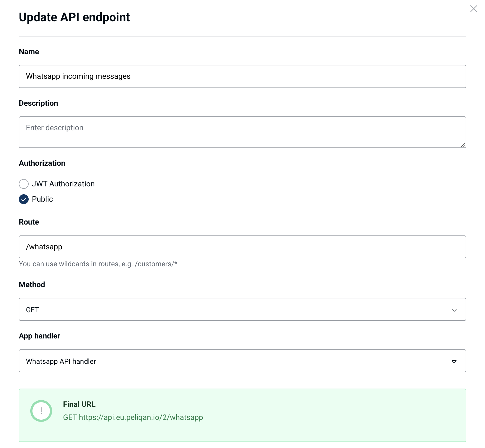Open the App handler dropdown
This screenshot has width=485, height=448.
[242, 361]
